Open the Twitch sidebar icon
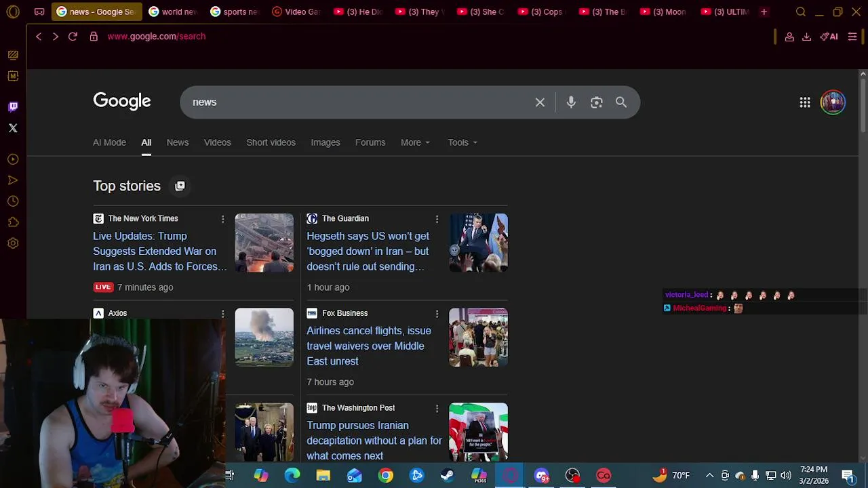The image size is (868, 488). click(13, 106)
